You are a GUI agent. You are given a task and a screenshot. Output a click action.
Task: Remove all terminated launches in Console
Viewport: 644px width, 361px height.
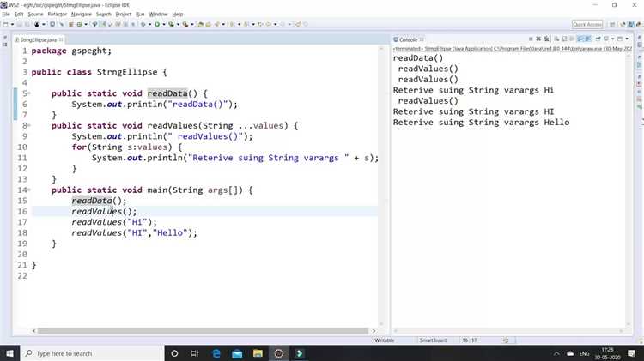[546, 39]
